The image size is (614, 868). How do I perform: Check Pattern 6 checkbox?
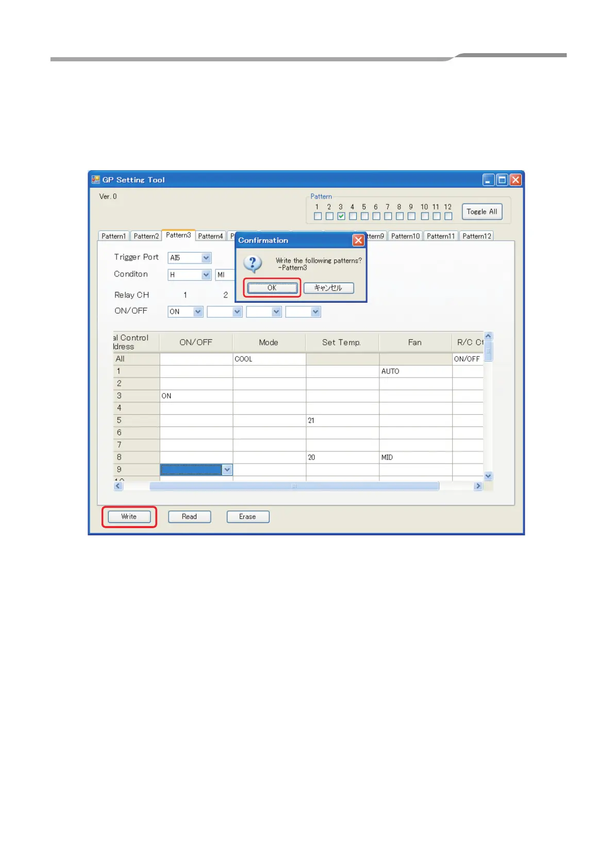click(376, 216)
